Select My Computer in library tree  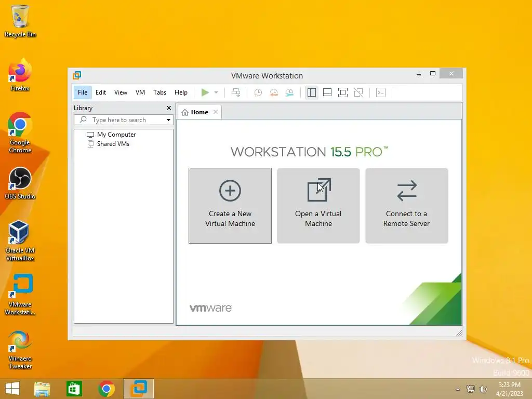[x=111, y=135]
